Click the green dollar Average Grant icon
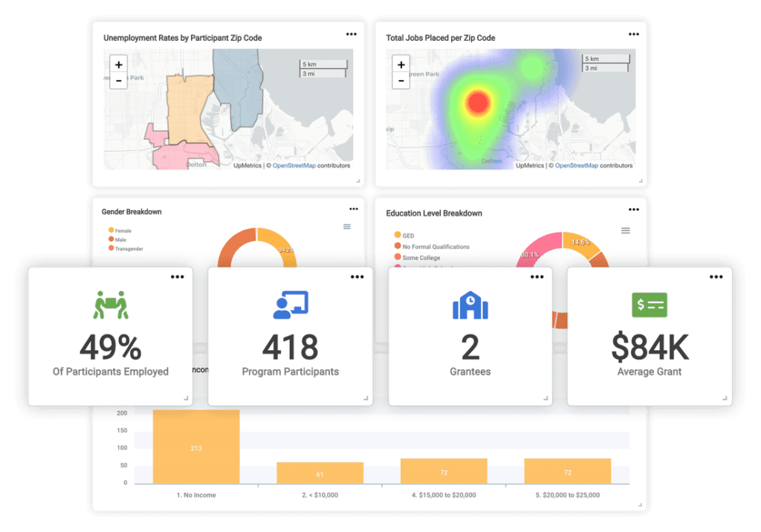 pos(650,305)
